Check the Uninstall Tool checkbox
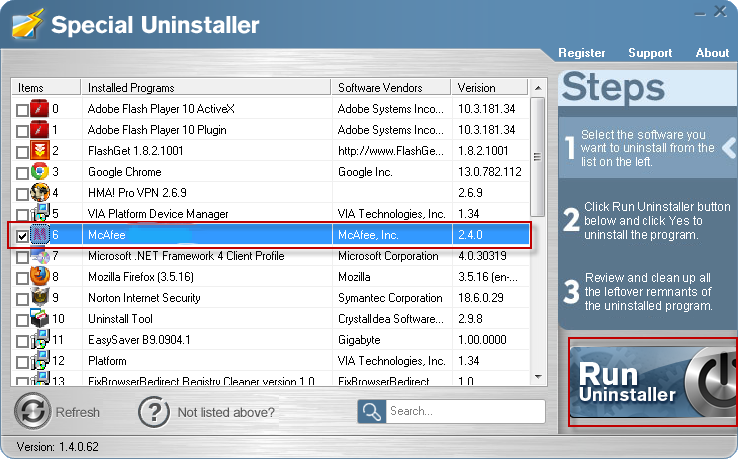This screenshot has height=459, width=738. click(x=22, y=320)
